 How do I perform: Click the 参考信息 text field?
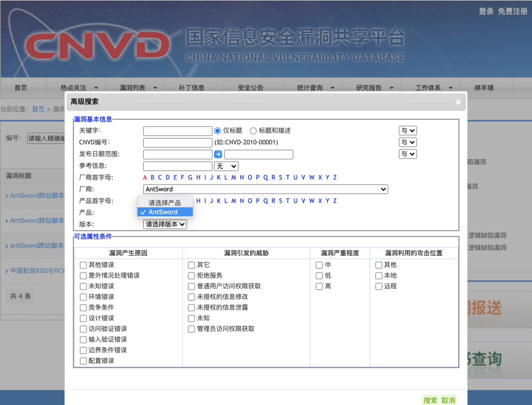178,167
